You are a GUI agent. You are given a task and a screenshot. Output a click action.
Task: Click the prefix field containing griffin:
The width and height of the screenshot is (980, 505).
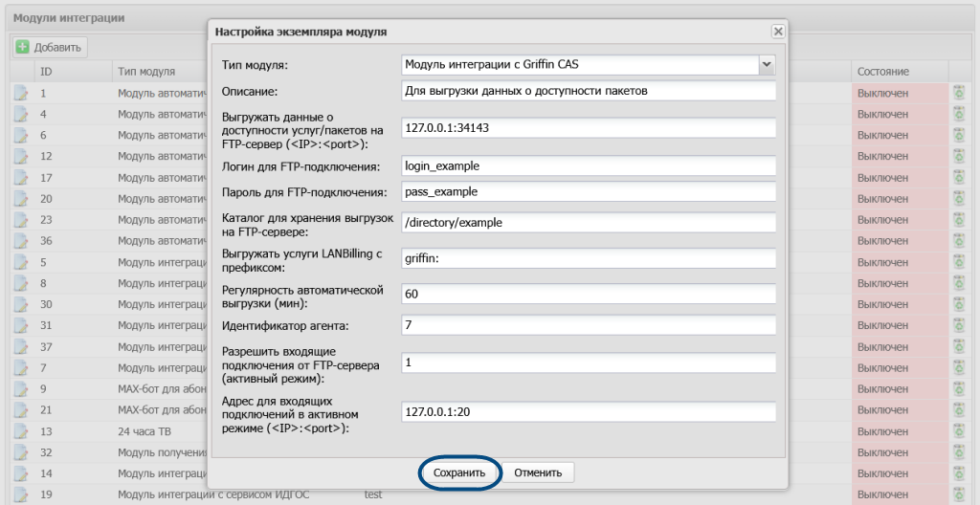click(x=589, y=258)
